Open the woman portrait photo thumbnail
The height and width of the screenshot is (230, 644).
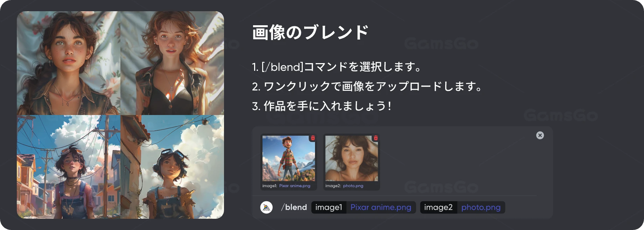(351, 158)
